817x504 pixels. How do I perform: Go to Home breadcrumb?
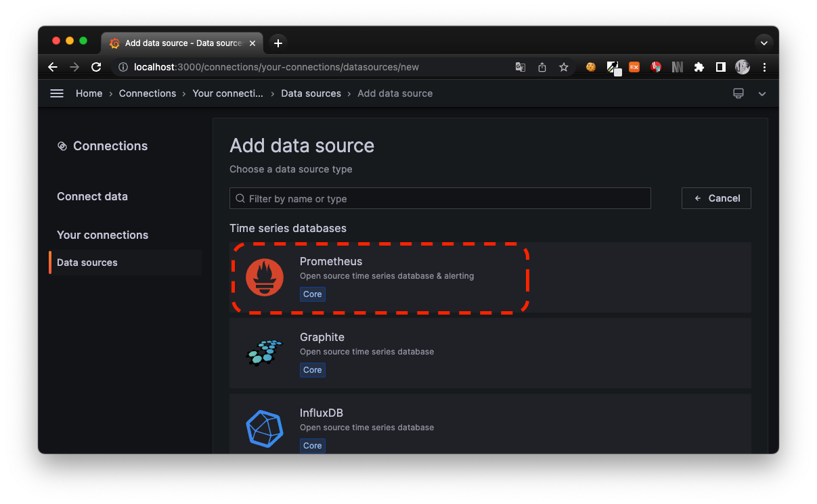(89, 93)
